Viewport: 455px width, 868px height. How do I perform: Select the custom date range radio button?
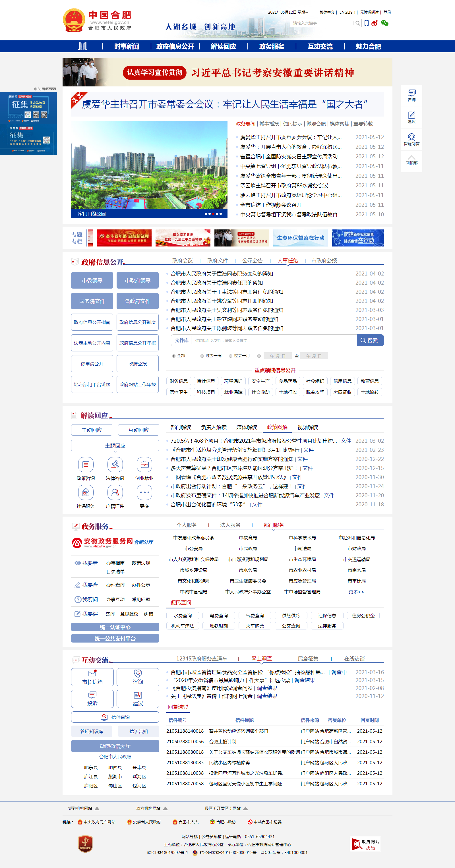click(x=259, y=356)
